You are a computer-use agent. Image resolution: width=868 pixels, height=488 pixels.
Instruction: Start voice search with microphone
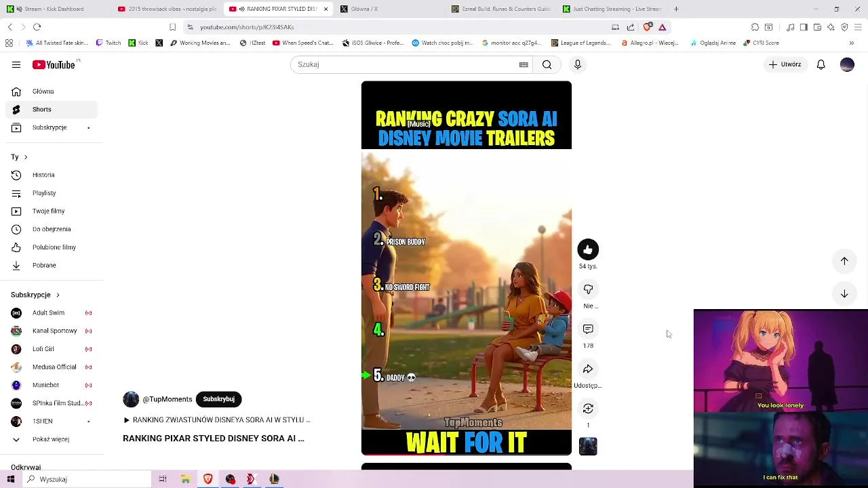pos(577,64)
